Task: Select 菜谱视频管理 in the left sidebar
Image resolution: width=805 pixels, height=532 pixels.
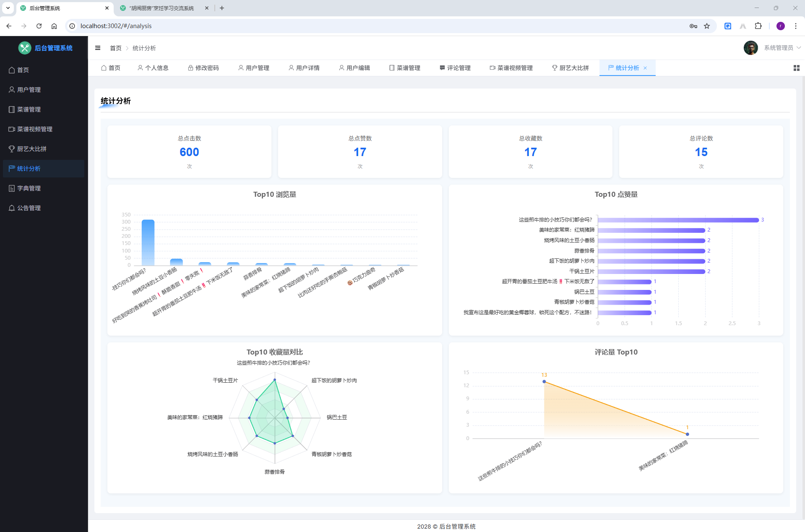Action: (44, 129)
